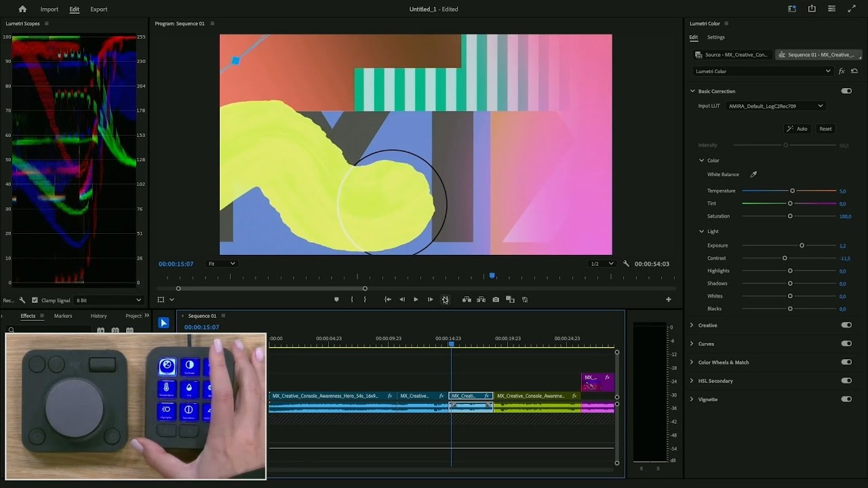Switch to the Export workspace tab

pos(99,9)
